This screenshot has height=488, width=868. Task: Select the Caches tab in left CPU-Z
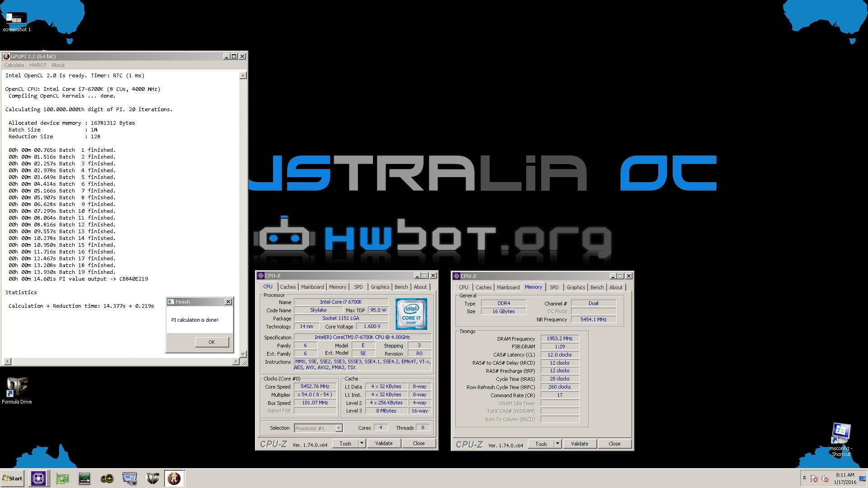click(288, 287)
